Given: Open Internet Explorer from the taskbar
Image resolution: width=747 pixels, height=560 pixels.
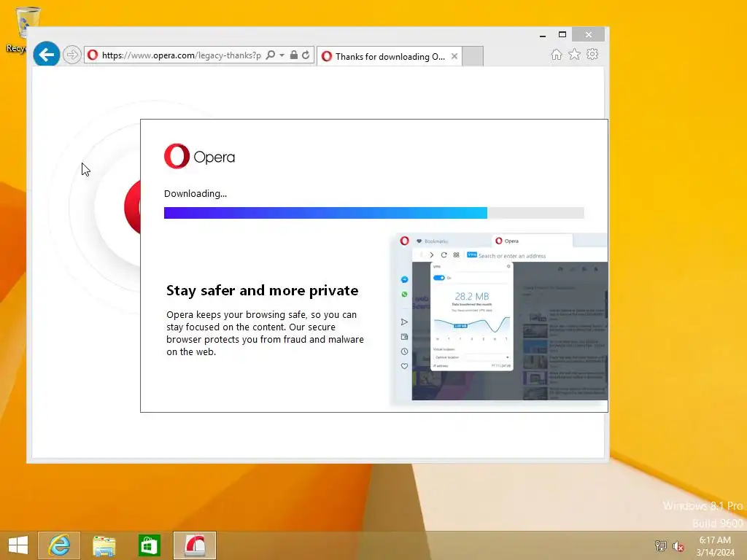Looking at the screenshot, I should point(59,545).
